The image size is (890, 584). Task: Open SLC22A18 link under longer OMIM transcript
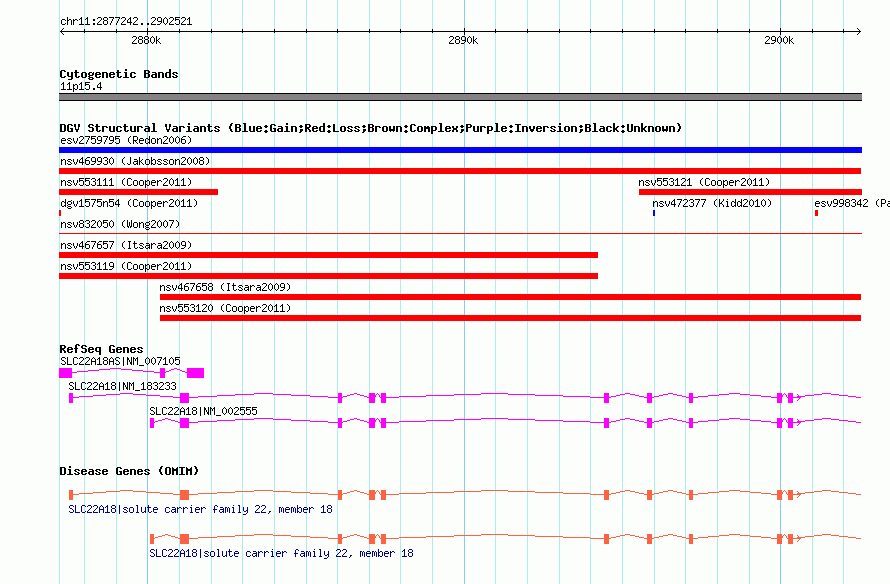200,509
